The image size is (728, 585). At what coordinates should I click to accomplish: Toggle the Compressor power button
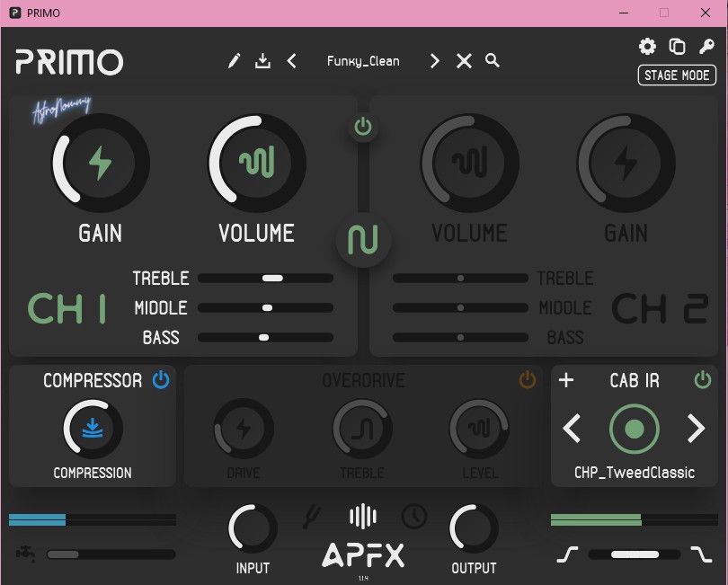point(161,380)
